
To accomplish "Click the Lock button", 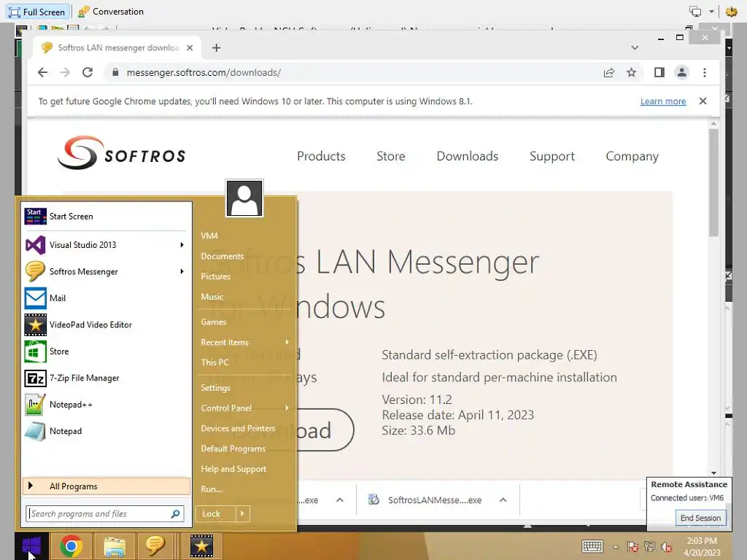I will [x=216, y=513].
